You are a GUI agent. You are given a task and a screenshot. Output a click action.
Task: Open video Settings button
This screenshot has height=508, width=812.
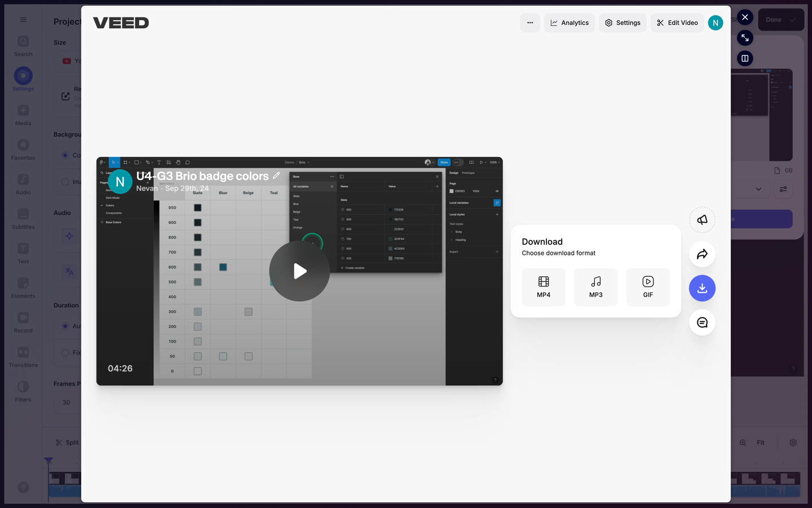623,23
